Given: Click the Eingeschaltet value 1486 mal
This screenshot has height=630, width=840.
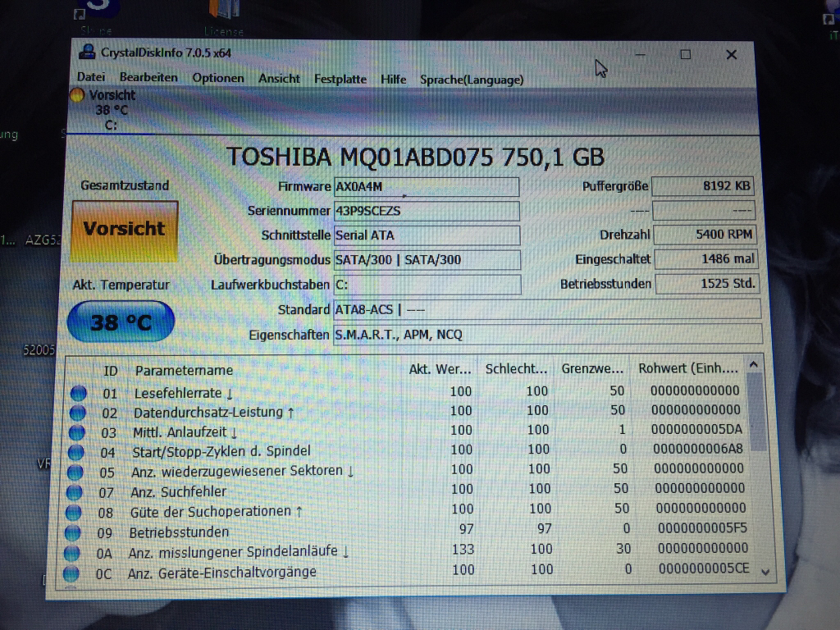Looking at the screenshot, I should [x=705, y=259].
